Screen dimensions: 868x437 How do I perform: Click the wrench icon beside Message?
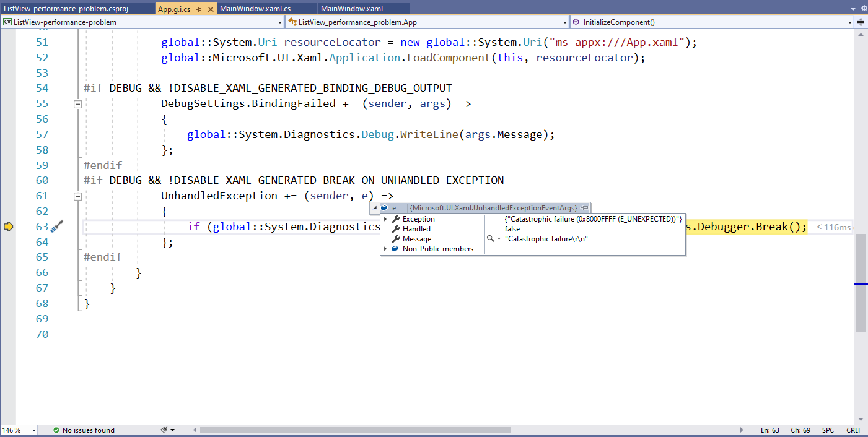click(x=396, y=239)
